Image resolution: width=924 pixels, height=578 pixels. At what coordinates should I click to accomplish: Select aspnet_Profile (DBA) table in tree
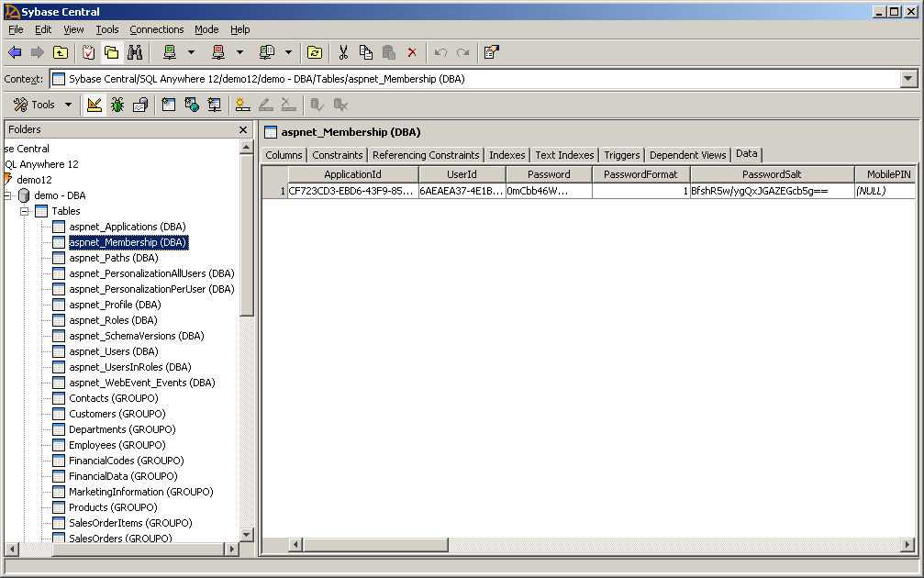pyautogui.click(x=115, y=305)
